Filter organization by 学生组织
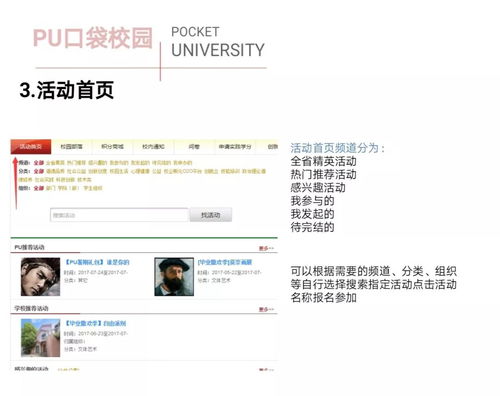 [93, 188]
